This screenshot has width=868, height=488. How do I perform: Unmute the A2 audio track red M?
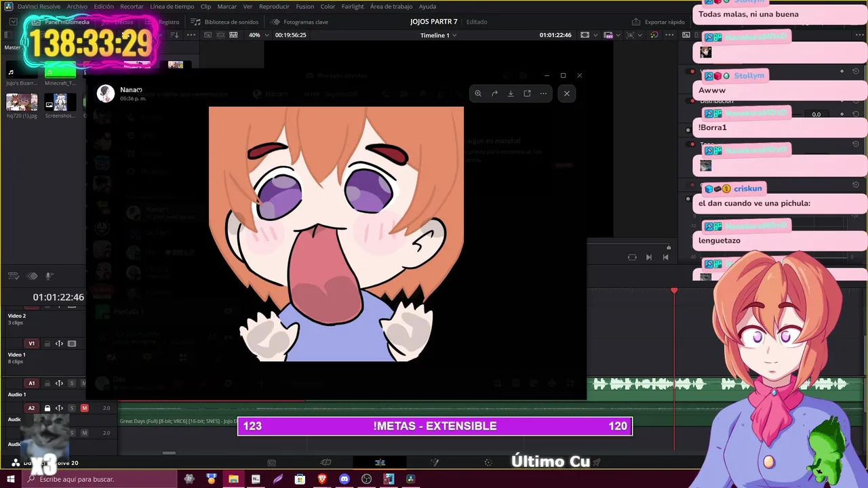click(x=84, y=408)
